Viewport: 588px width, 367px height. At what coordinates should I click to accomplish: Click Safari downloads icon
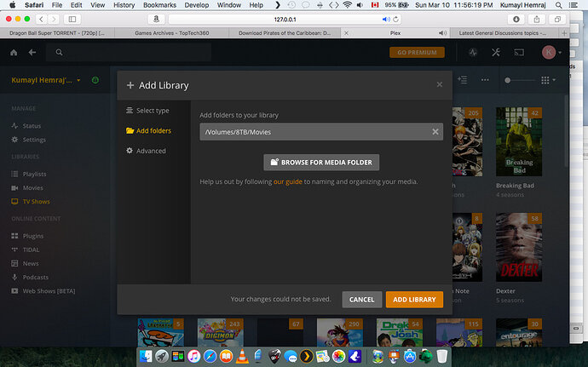pyautogui.click(x=516, y=19)
